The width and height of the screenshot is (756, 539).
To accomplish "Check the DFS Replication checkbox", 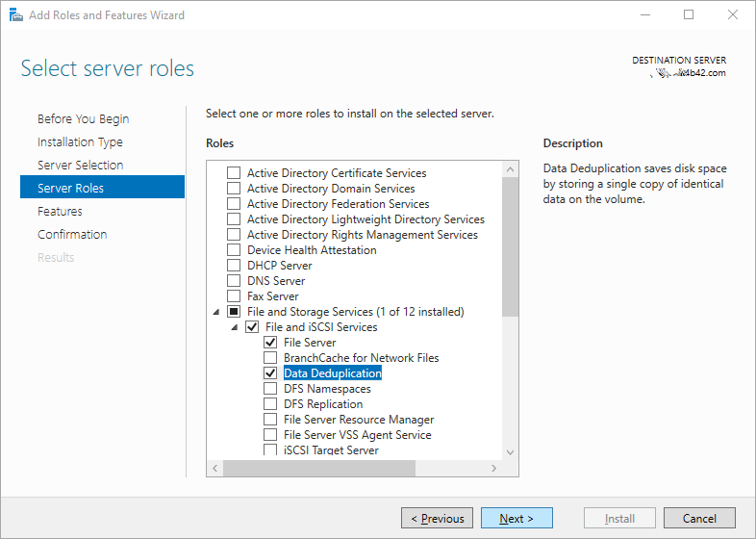I will tap(270, 404).
